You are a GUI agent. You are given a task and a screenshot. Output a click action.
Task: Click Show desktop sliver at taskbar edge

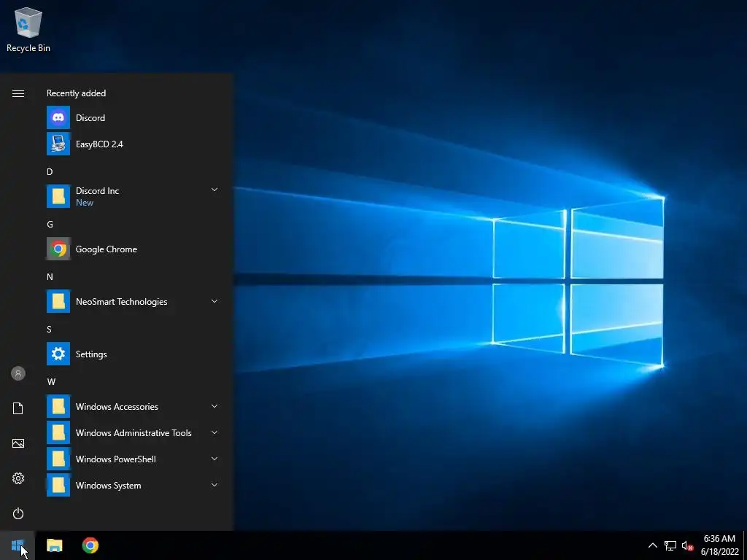point(745,545)
